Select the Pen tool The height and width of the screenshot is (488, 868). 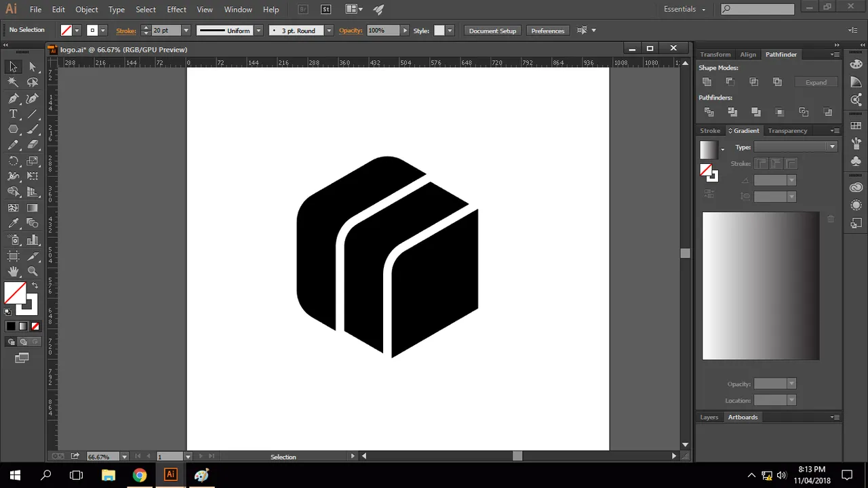coord(13,98)
